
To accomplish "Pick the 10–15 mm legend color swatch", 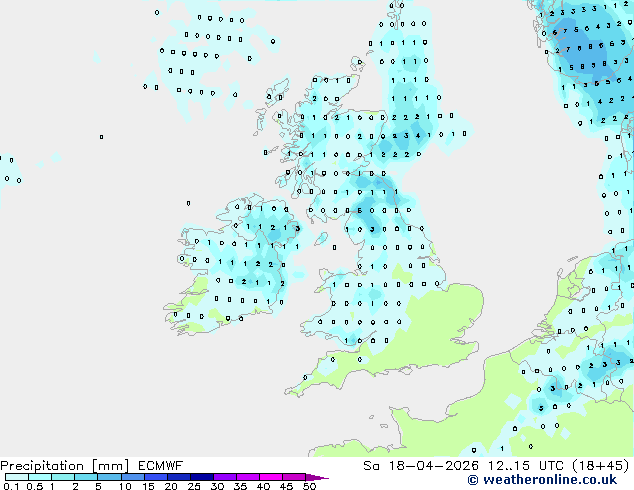I will [132, 477].
